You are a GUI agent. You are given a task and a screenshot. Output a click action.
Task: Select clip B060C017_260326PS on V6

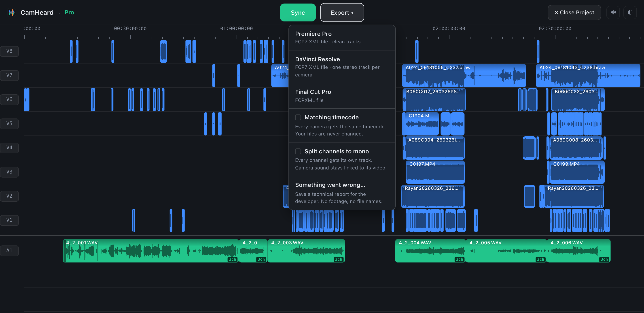(x=434, y=100)
